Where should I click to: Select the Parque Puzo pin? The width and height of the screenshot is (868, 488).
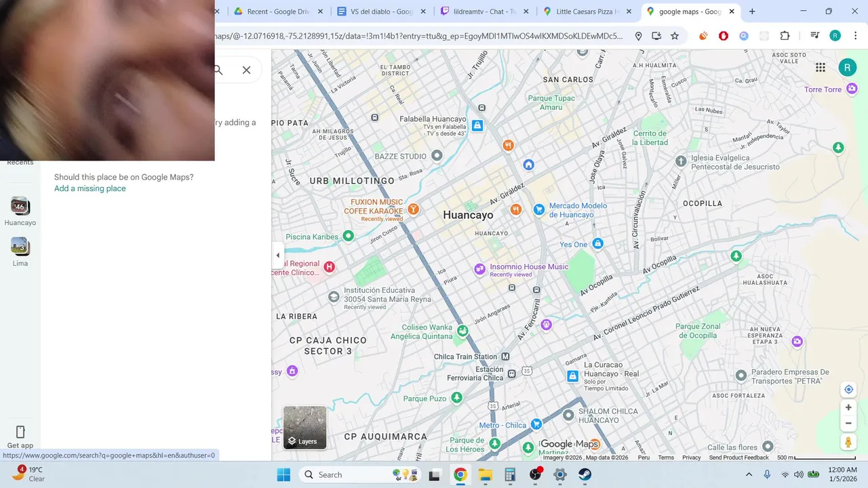click(457, 397)
